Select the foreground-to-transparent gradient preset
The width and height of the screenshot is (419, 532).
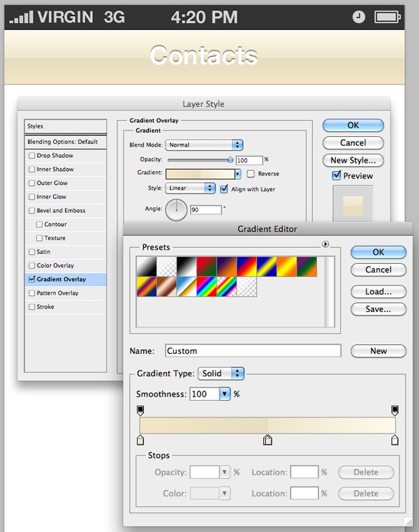(167, 267)
